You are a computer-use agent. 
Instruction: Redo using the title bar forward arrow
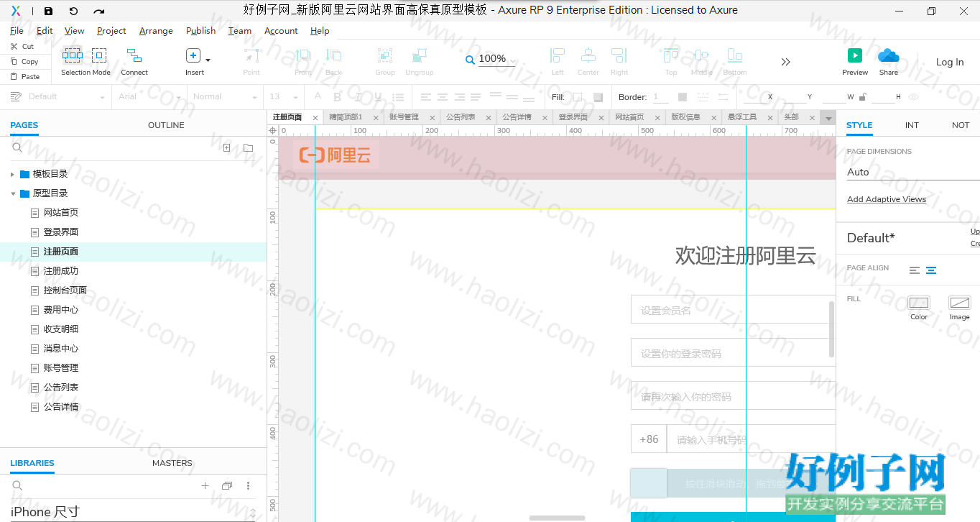[x=99, y=11]
